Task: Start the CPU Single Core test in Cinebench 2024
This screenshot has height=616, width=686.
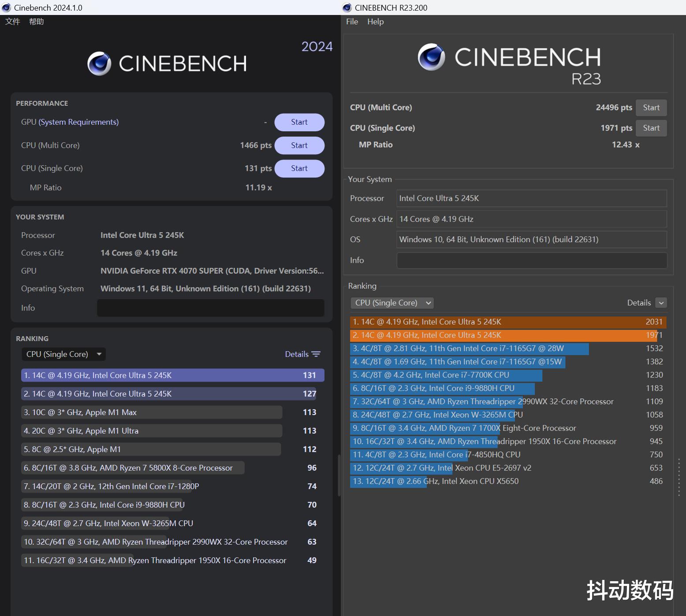Action: (299, 168)
